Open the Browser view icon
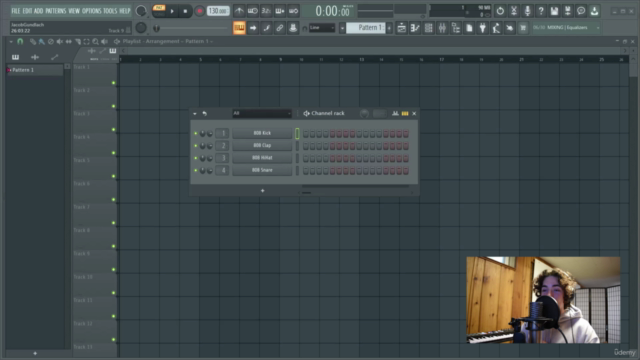Viewport: 640px width, 360px height. (456, 28)
